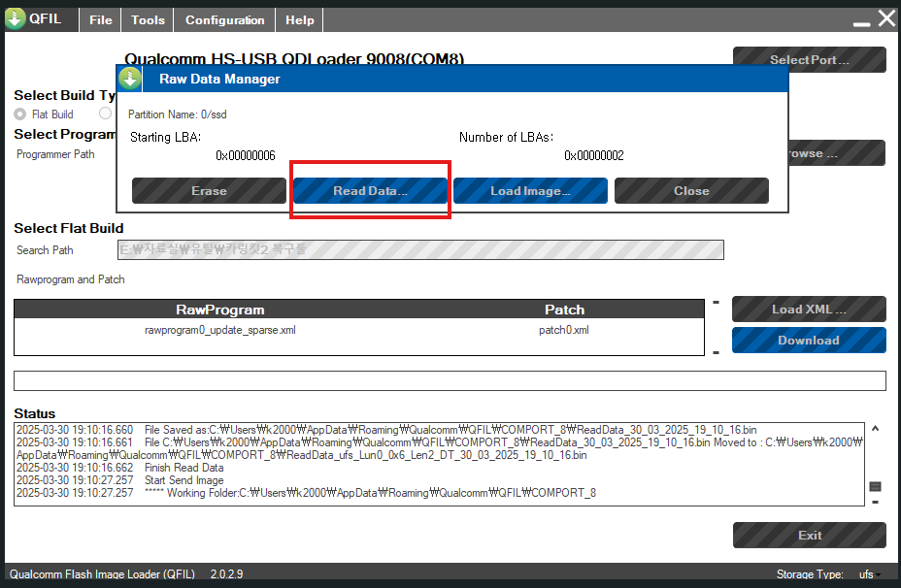Click the minus button above Load XML list
Image resolution: width=901 pixels, height=588 pixels.
716,302
